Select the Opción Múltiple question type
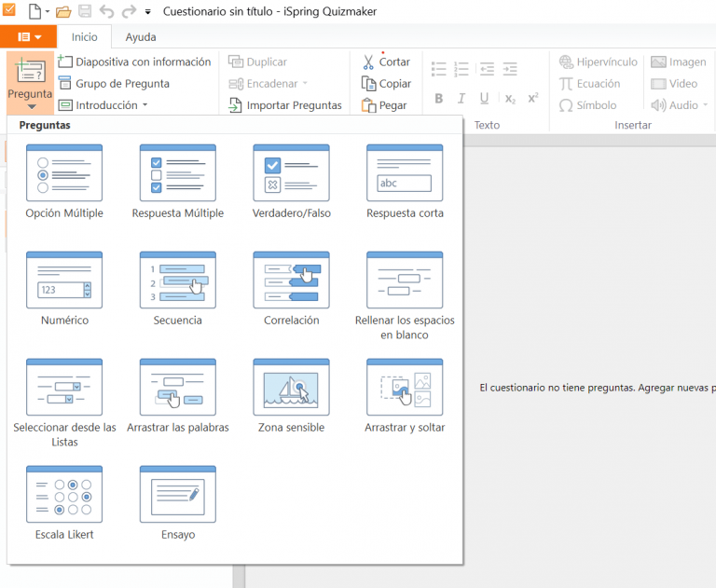 point(64,182)
